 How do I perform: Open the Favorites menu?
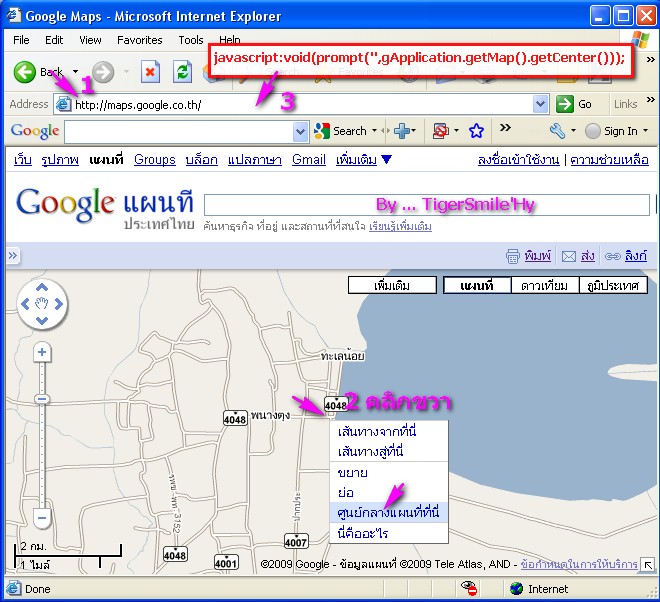(140, 40)
